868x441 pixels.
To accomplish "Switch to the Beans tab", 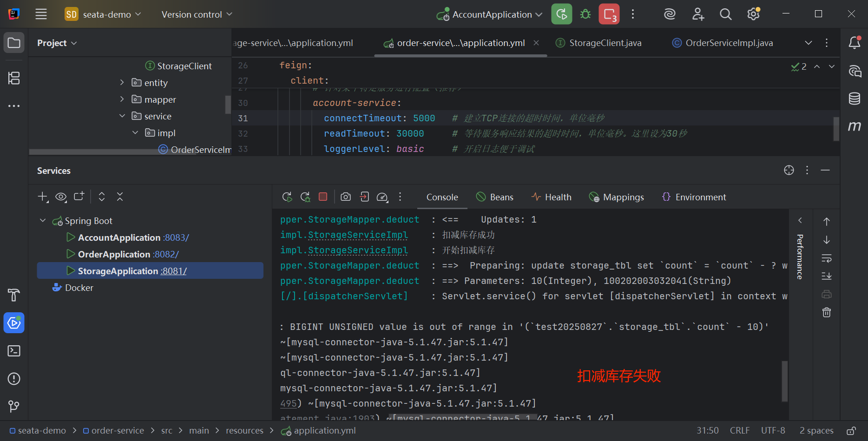I will point(495,197).
